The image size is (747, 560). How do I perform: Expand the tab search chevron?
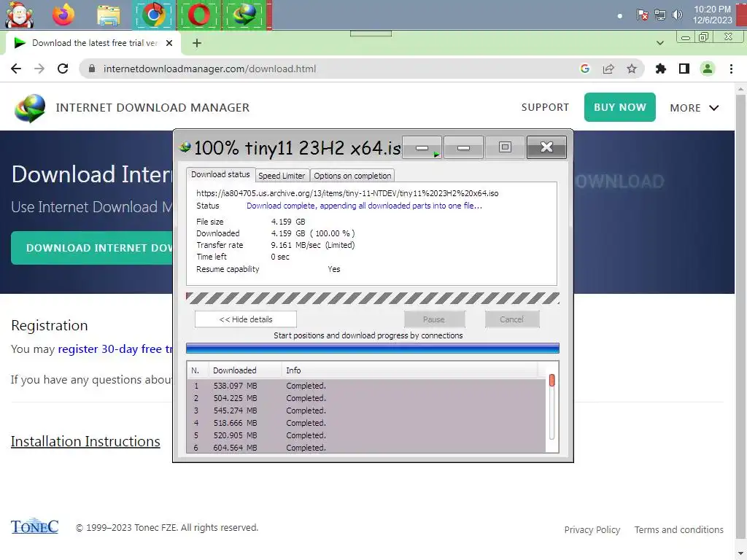(x=659, y=43)
